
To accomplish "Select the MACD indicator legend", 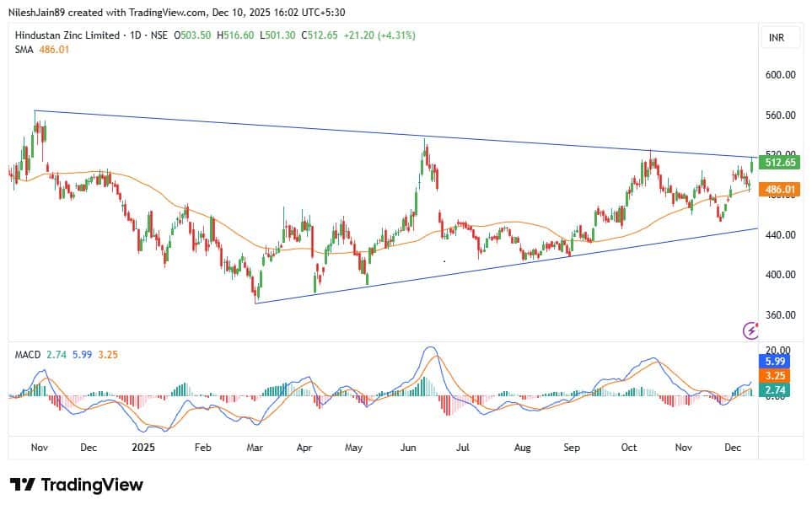I will click(x=27, y=355).
